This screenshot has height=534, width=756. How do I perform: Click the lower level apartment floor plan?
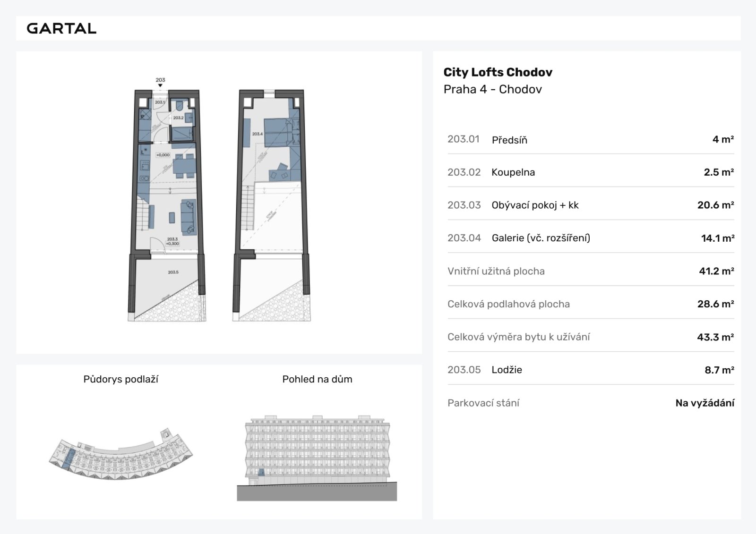click(167, 205)
